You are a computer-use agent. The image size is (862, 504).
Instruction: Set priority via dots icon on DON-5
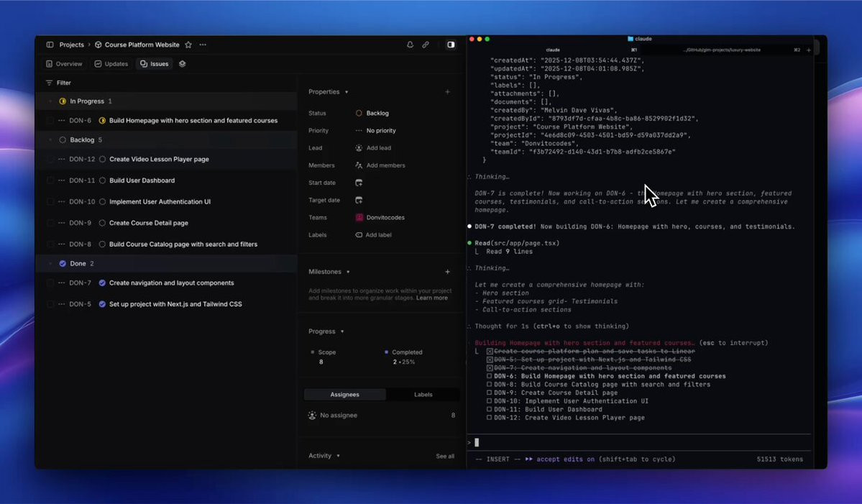pos(62,304)
